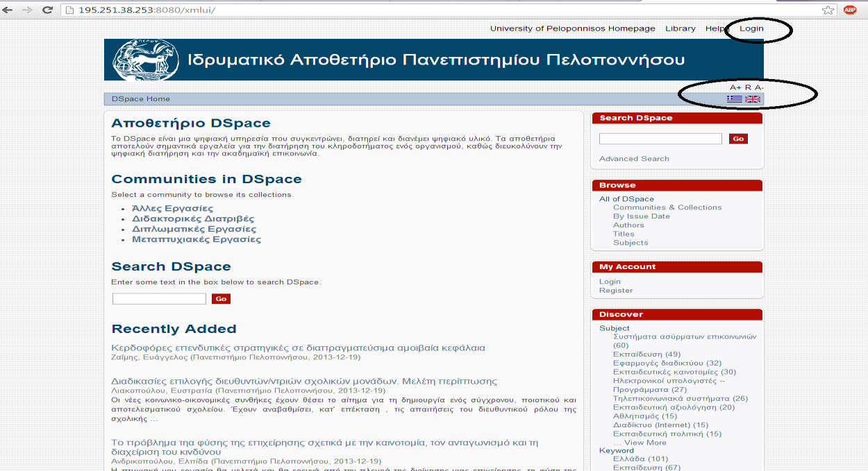The height and width of the screenshot is (471, 868).
Task: Filter by subject Συστήματα ασύρματων επικοινωνιών
Action: [685, 341]
